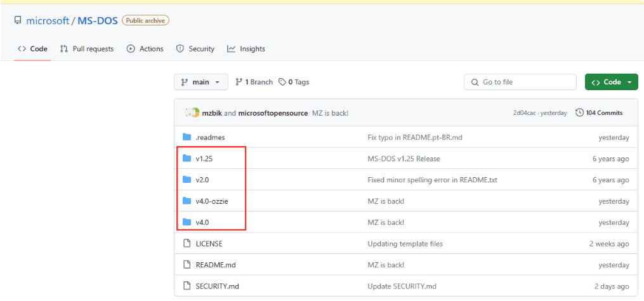Click the 6 years ago timestamp for v1.25

tap(611, 159)
